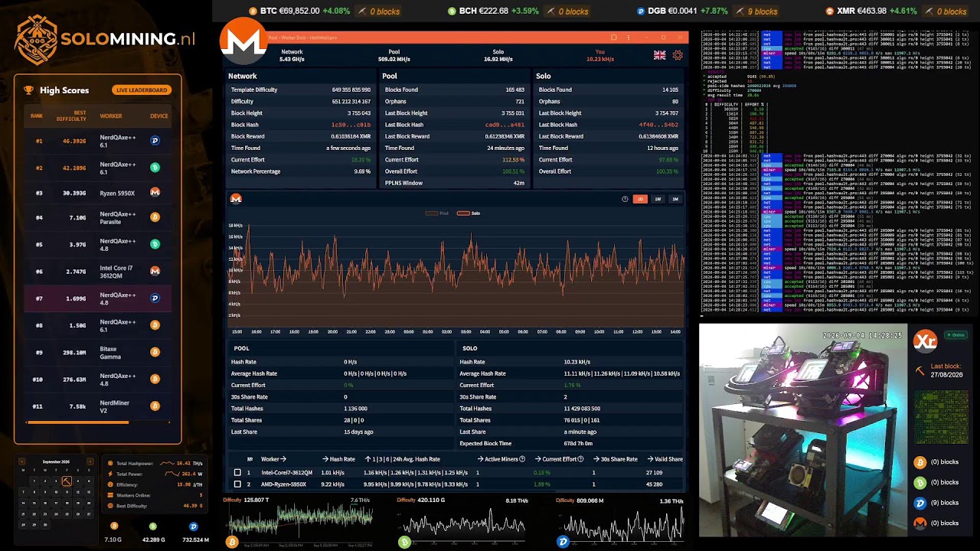Click the You 10.23 kH/s header stat
Viewport: 980px width, 551px height.
click(x=600, y=56)
